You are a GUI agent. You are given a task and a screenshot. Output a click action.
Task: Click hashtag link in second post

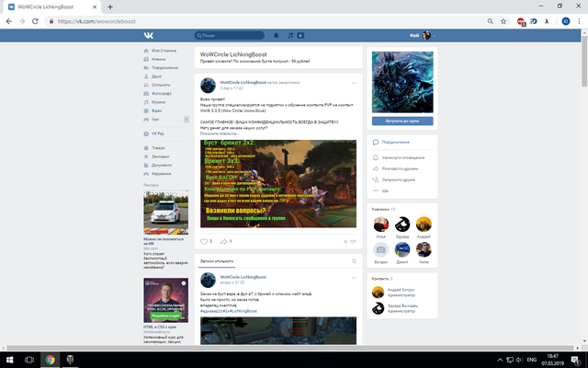(229, 311)
